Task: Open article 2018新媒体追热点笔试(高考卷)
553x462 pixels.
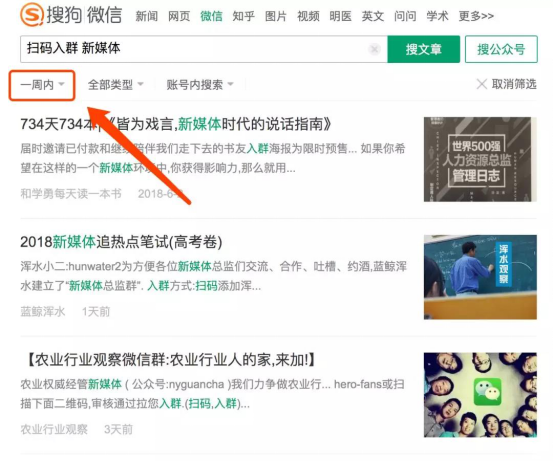Action: pos(121,242)
